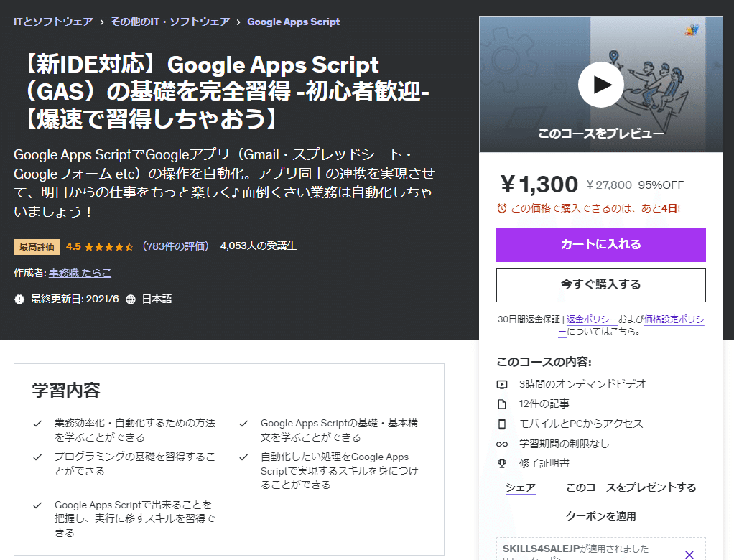Click the globe language icon
This screenshot has width=734, height=560.
click(131, 299)
